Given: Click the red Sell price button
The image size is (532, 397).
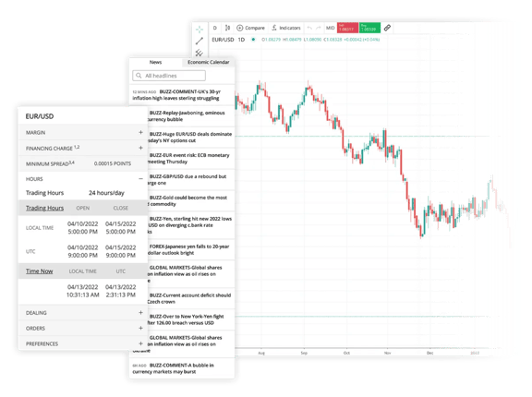Looking at the screenshot, I should [347, 28].
